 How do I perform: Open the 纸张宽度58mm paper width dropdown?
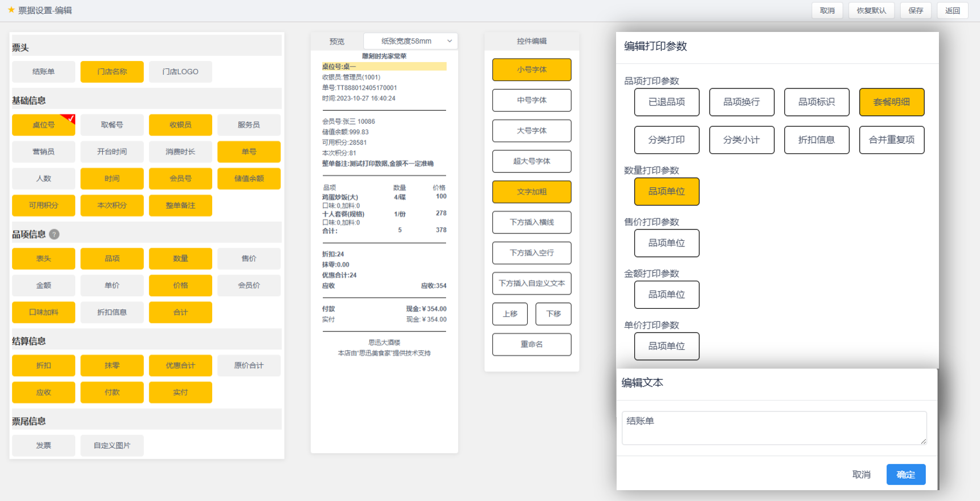coord(410,41)
